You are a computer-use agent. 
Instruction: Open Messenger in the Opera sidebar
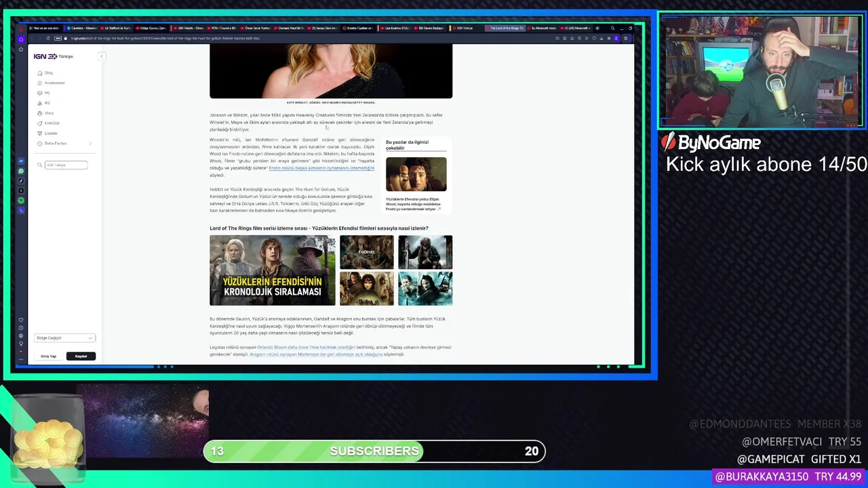21,161
